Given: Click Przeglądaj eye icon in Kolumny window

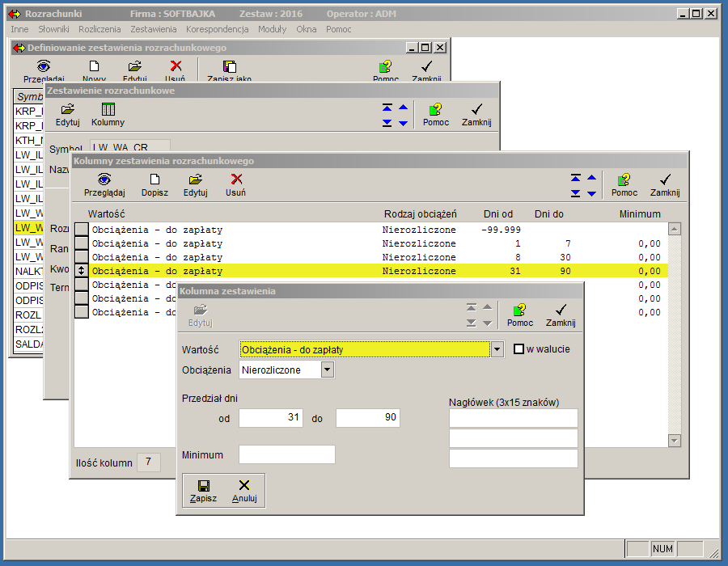Looking at the screenshot, I should point(104,179).
